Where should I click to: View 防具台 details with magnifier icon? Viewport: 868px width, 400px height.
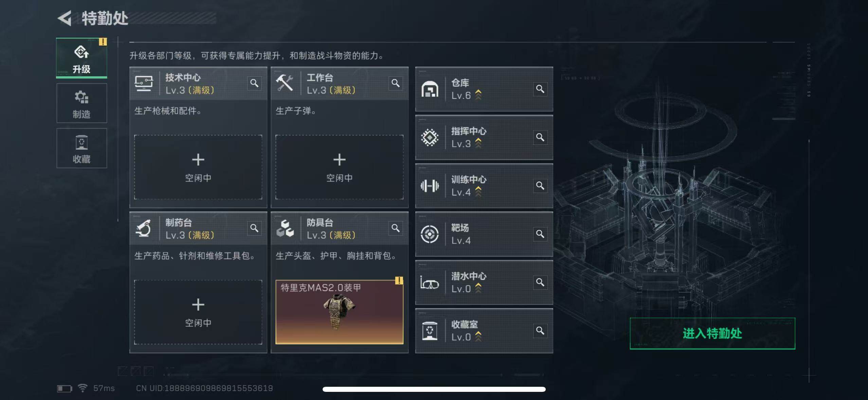396,228
